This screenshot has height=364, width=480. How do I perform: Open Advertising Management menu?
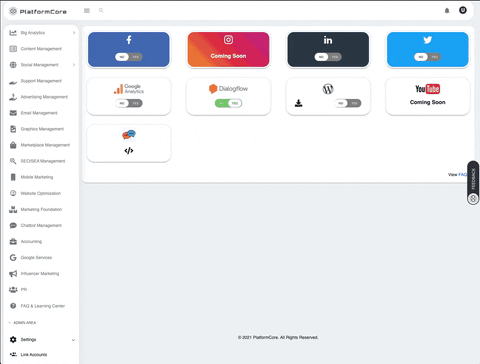click(41, 97)
